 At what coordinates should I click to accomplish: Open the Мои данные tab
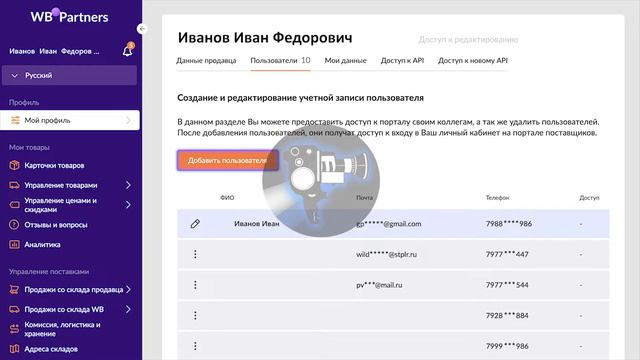click(x=345, y=60)
